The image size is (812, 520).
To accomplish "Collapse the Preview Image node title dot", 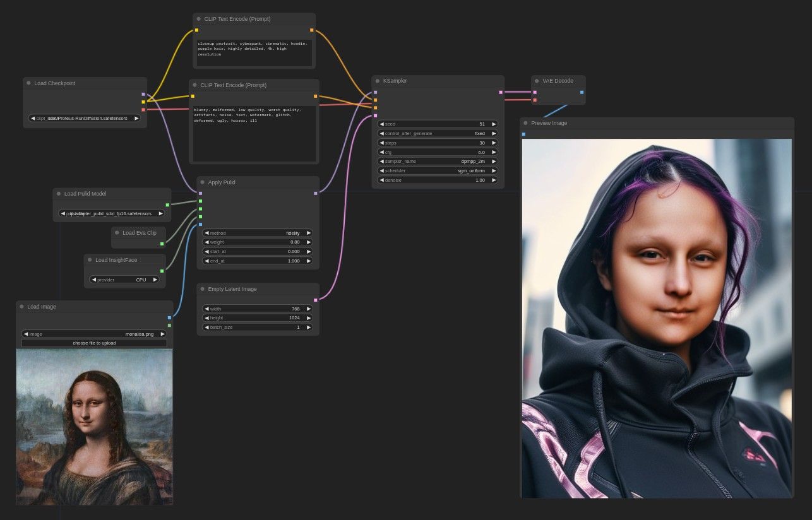I will (x=526, y=123).
